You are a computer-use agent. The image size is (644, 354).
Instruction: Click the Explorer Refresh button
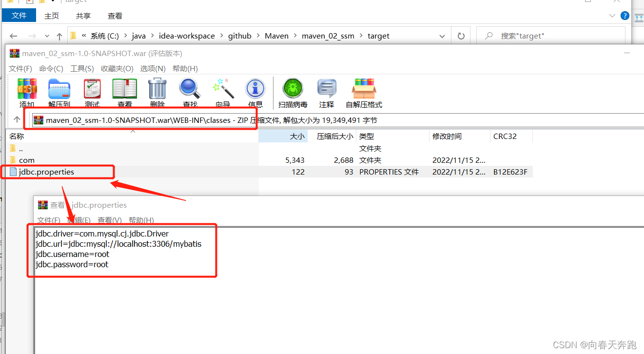[x=461, y=36]
